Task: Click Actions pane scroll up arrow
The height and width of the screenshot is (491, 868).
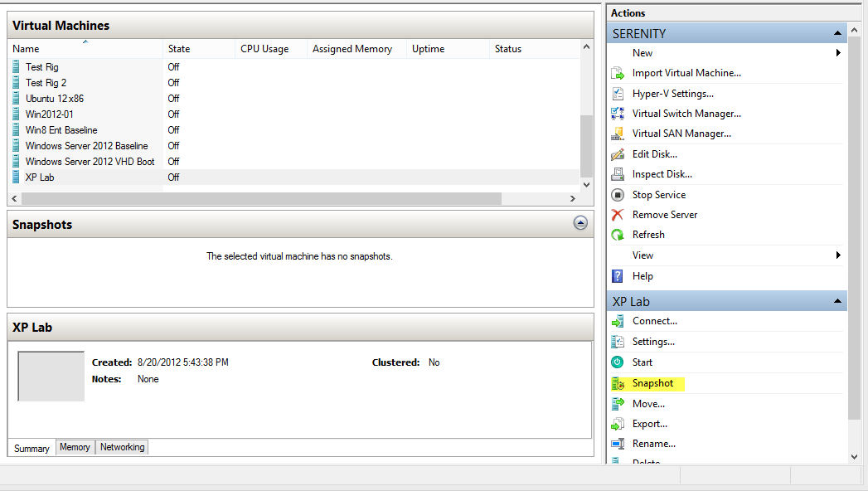Action: pos(854,31)
